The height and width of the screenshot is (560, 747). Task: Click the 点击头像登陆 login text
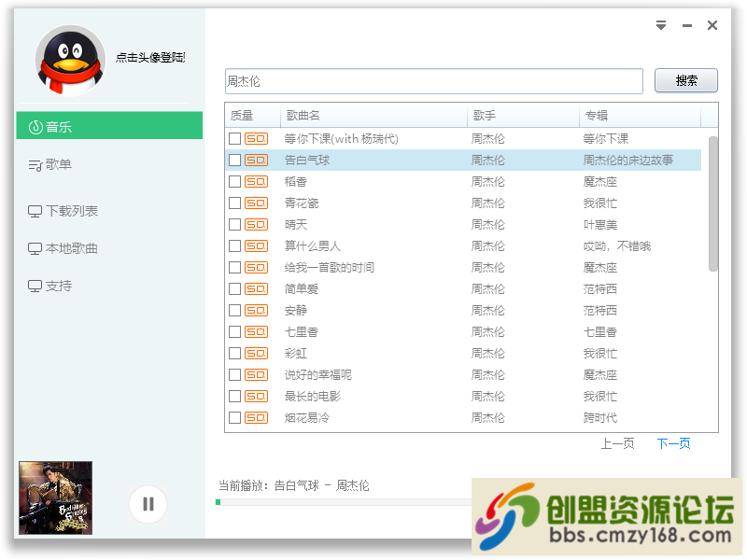click(x=150, y=58)
